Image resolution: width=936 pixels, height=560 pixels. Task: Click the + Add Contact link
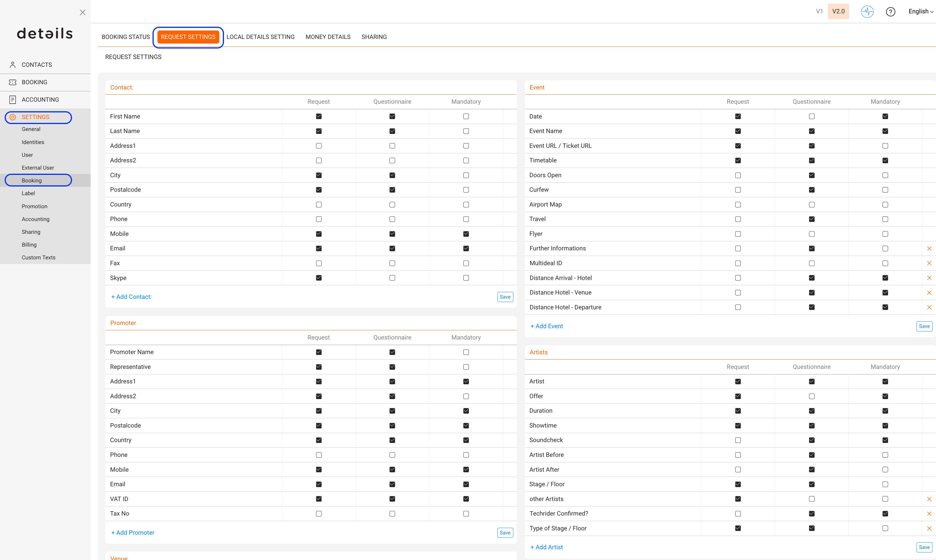(x=131, y=297)
